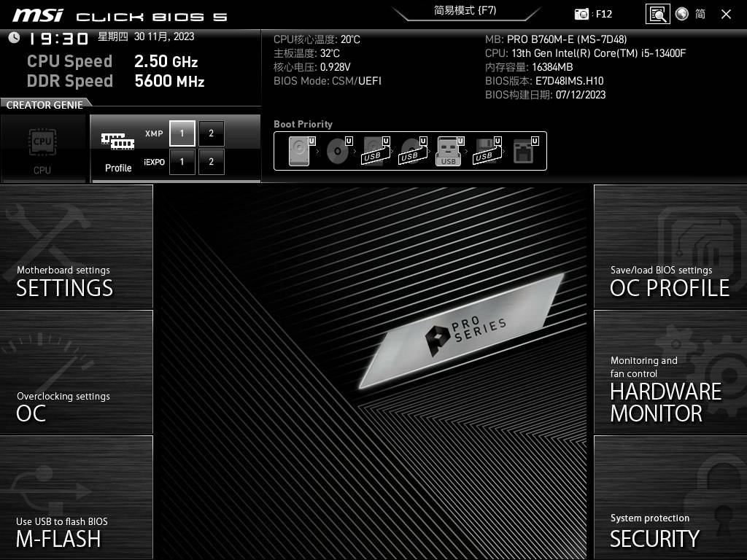Click the BIOS Mode CSM/UEFI text

pyautogui.click(x=328, y=81)
